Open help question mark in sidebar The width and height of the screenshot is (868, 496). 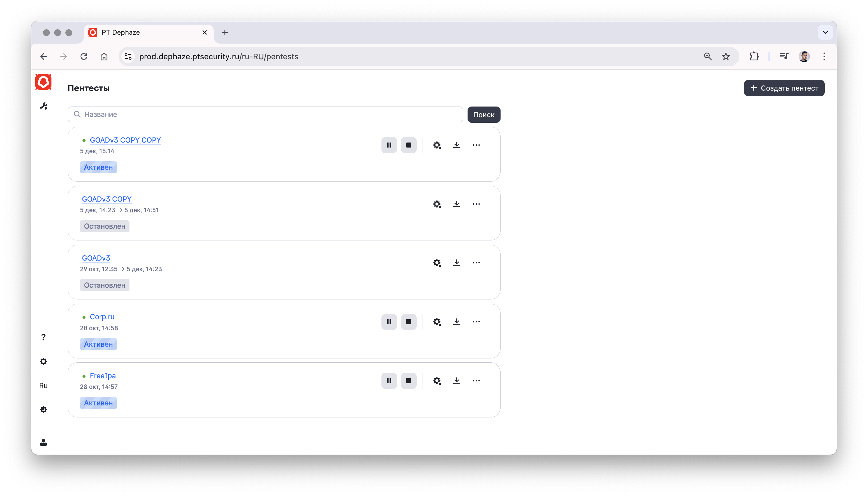[x=43, y=337]
